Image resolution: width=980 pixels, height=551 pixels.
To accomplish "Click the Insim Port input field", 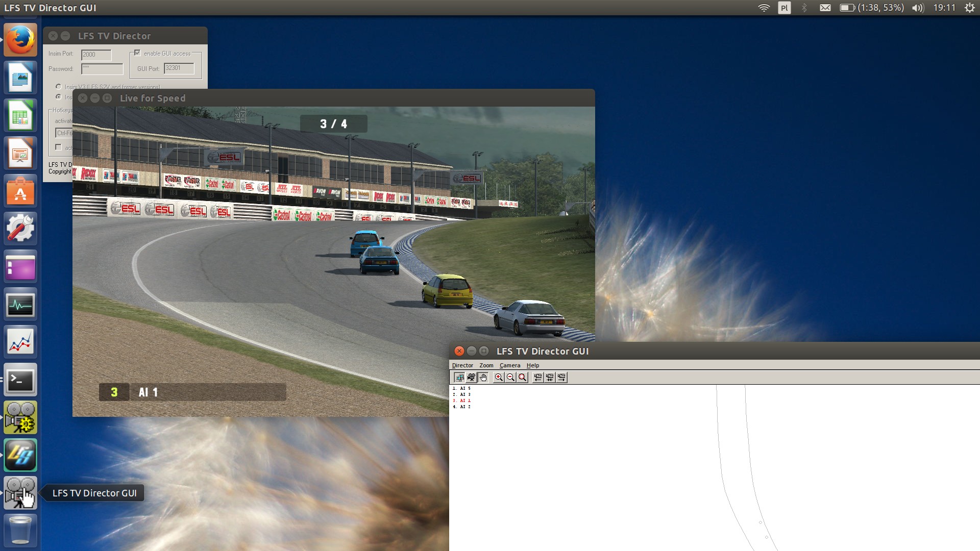I will (x=96, y=55).
